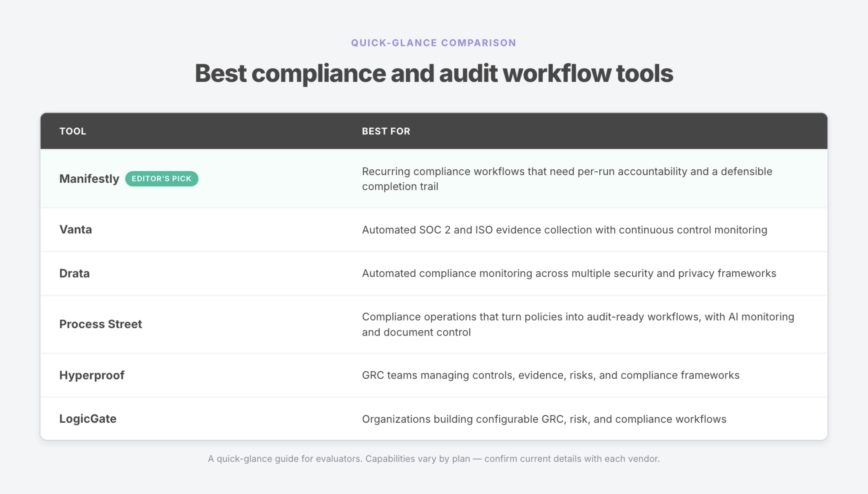
Task: Click the 'TOOL' column header
Action: tap(73, 131)
